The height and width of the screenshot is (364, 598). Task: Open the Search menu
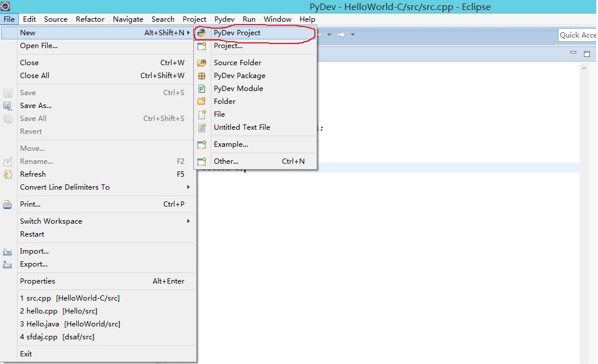[163, 19]
